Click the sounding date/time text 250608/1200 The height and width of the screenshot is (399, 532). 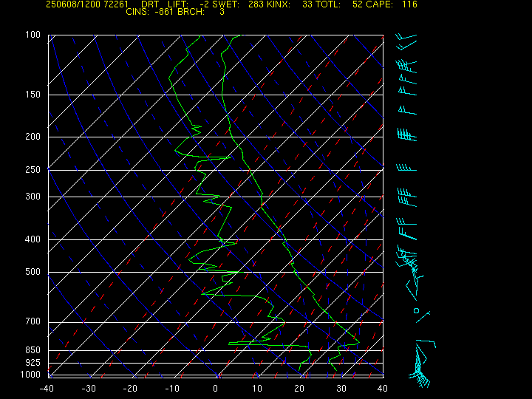(x=72, y=4)
